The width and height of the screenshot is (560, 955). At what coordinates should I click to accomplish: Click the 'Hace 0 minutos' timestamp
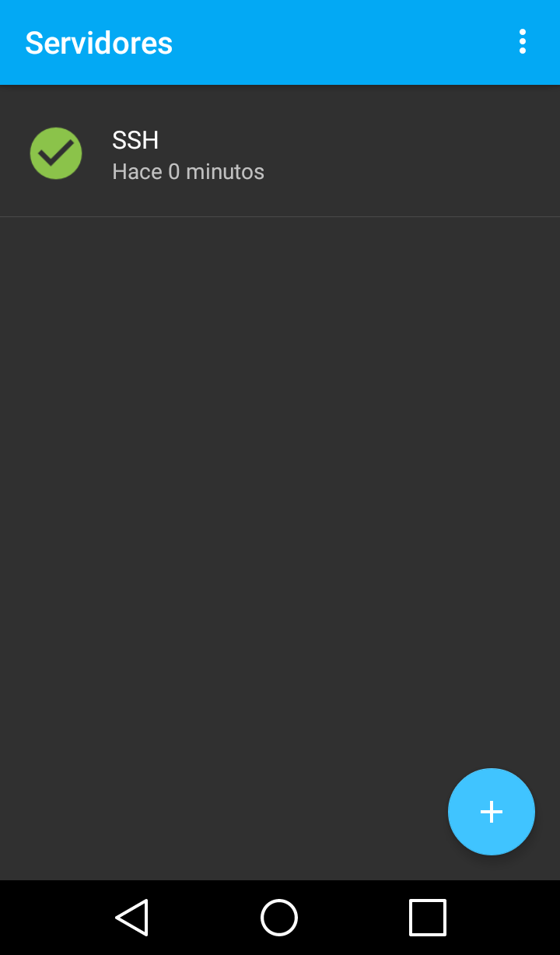click(188, 171)
